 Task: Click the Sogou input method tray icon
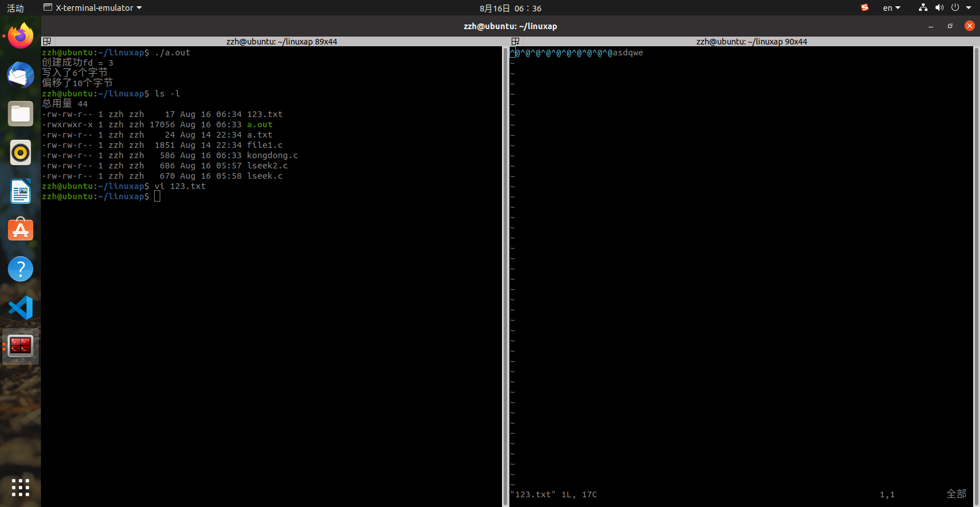point(865,7)
